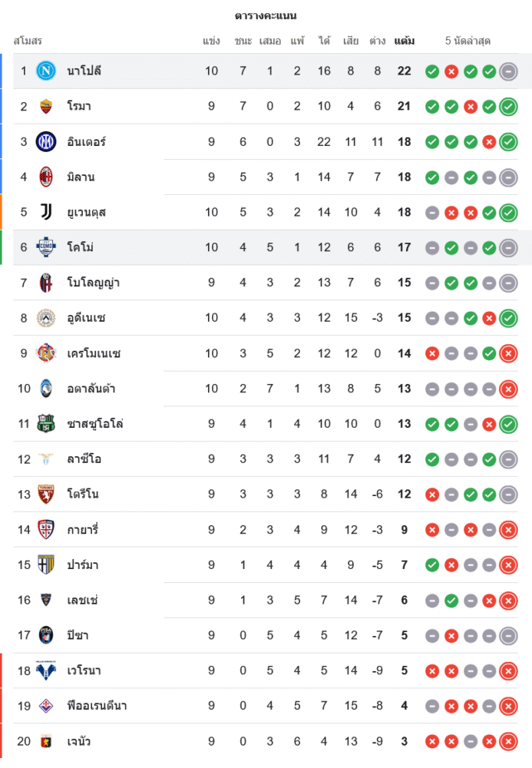Click the Inter club crest icon

point(46,142)
